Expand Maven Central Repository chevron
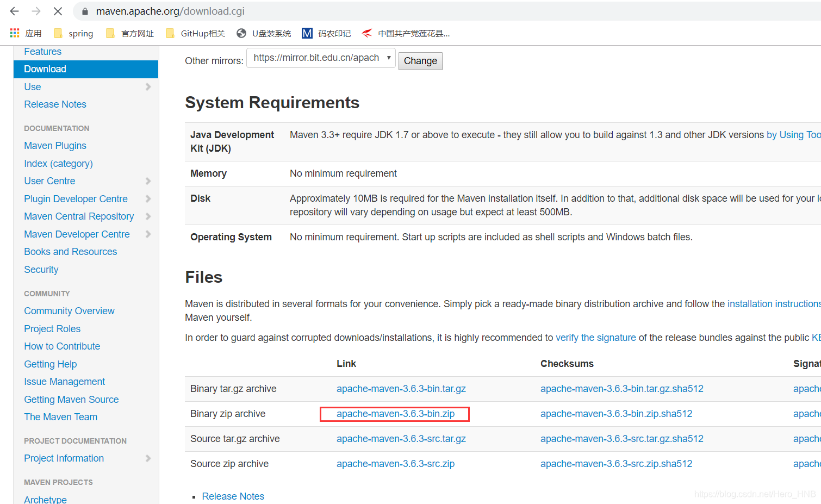Screen dimensions: 821x504 point(148,216)
